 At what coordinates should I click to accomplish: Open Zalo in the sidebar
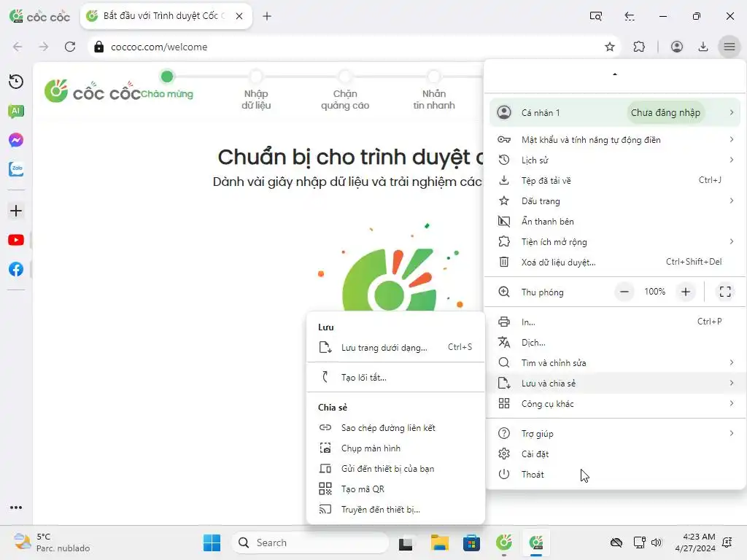point(16,169)
